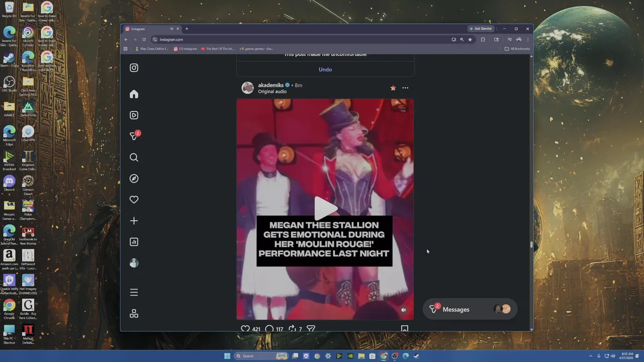Open Notifications heart in sidebar
Screen dimensions: 644x362
tap(134, 200)
